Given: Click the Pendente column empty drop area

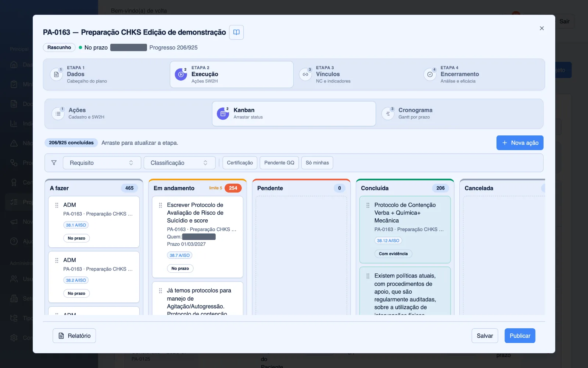Looking at the screenshot, I should pyautogui.click(x=301, y=255).
